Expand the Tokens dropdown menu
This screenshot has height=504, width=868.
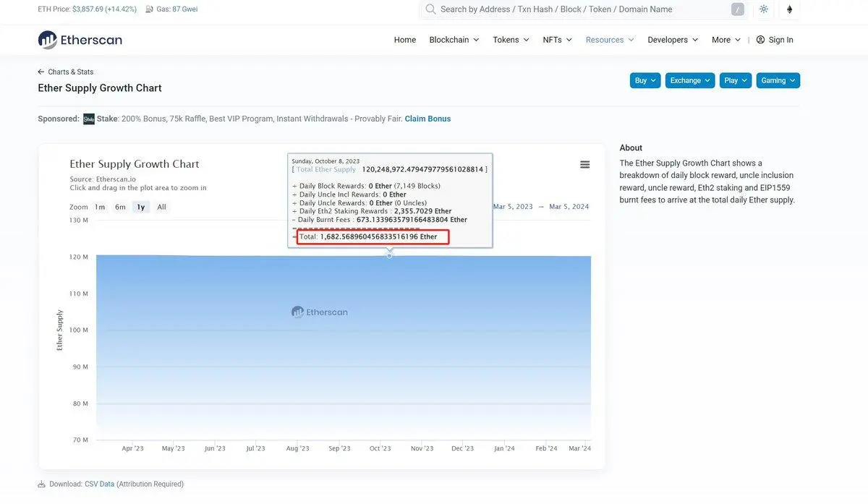tap(511, 40)
